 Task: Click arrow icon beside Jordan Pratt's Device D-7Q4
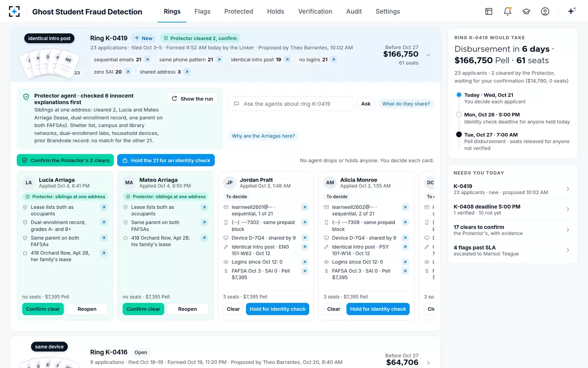click(x=305, y=238)
